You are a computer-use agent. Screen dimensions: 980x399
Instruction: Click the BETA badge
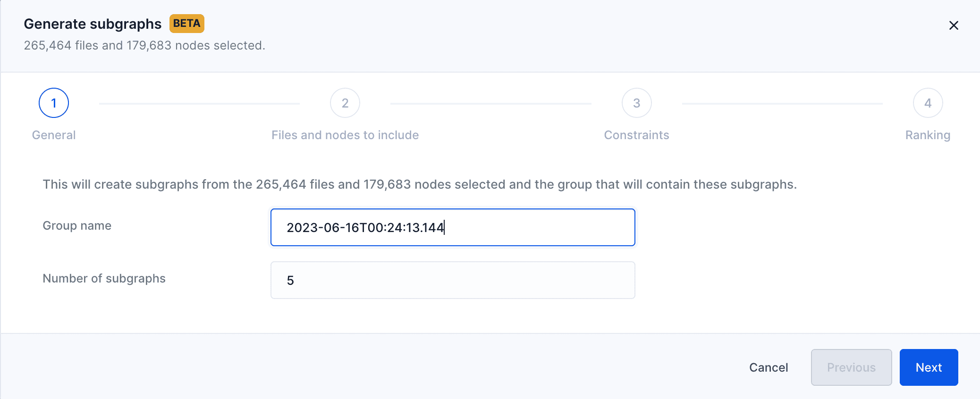tap(187, 24)
